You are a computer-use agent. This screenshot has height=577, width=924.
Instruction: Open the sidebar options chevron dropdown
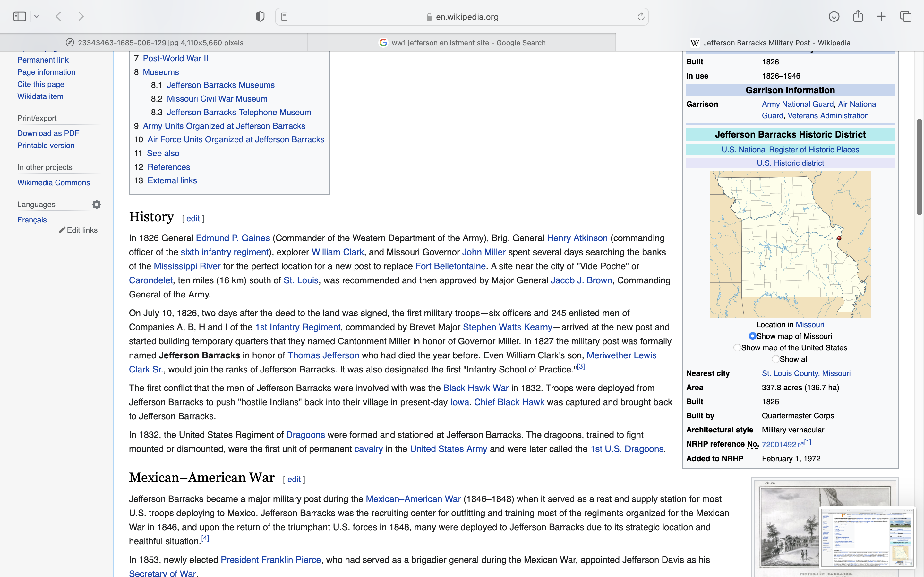37,16
